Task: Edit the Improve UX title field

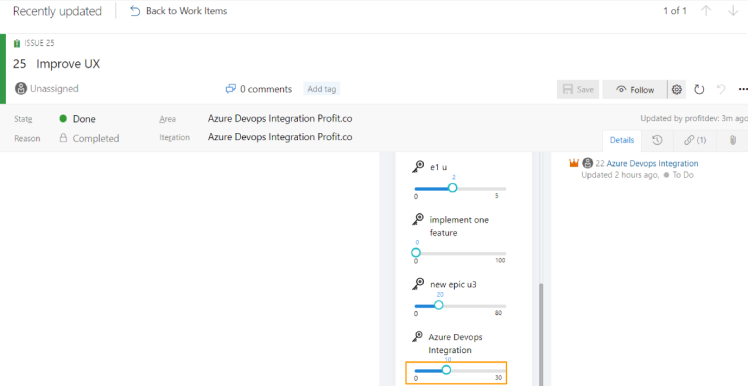Action: tap(68, 64)
